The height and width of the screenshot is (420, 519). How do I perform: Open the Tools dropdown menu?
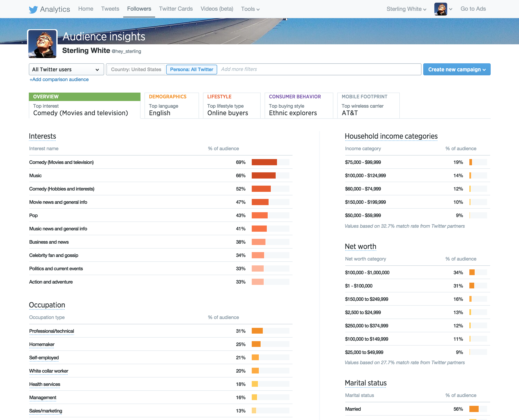[250, 9]
